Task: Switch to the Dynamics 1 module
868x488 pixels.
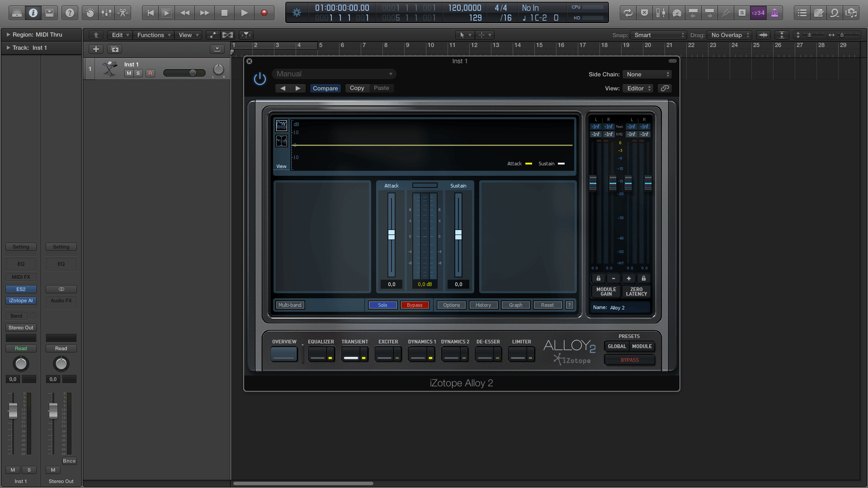Action: click(x=421, y=354)
